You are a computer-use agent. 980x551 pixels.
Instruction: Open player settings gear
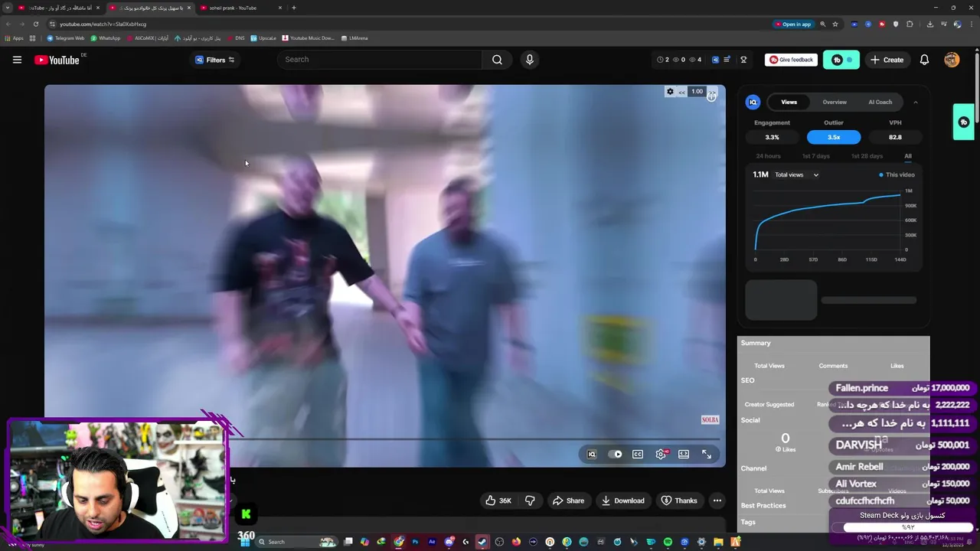pyautogui.click(x=661, y=454)
